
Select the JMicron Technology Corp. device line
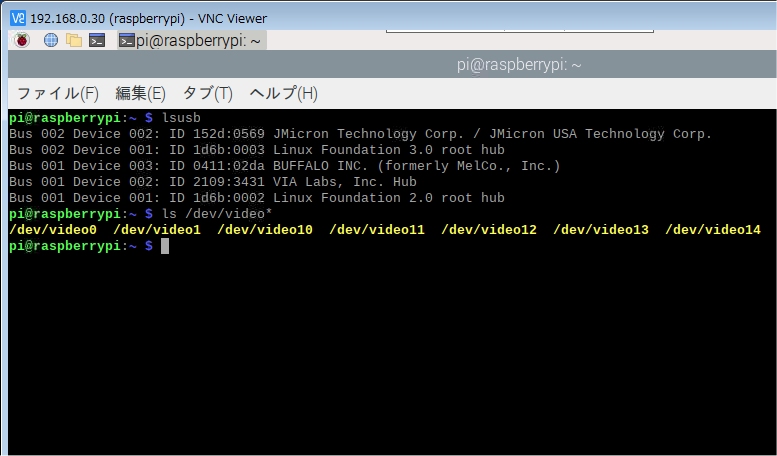[x=360, y=134]
